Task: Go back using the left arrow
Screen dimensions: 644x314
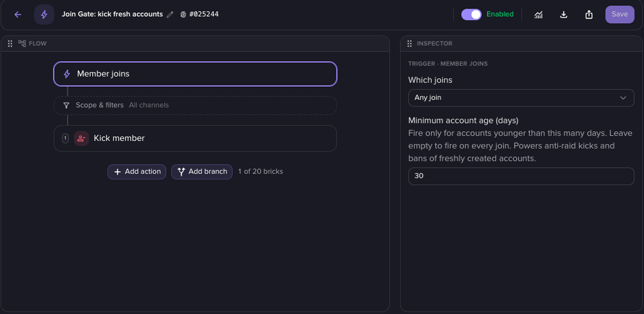Action: [17, 14]
